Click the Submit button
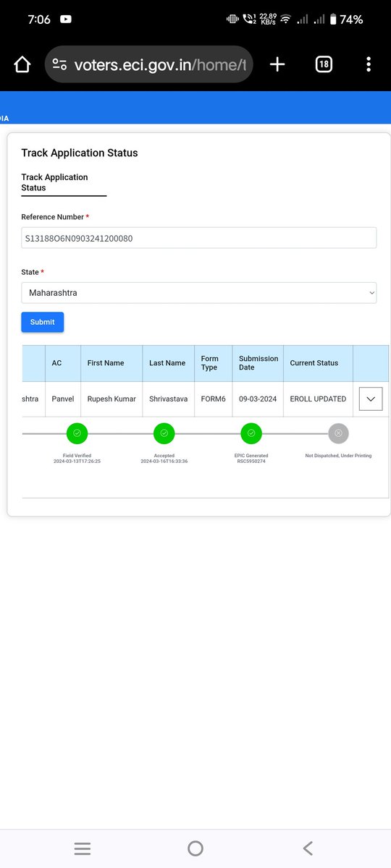This screenshot has width=391, height=868. 42,322
